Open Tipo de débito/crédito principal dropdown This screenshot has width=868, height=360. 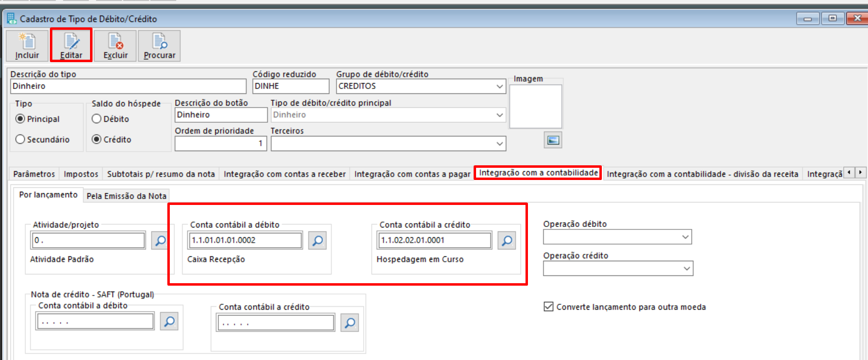click(x=500, y=115)
